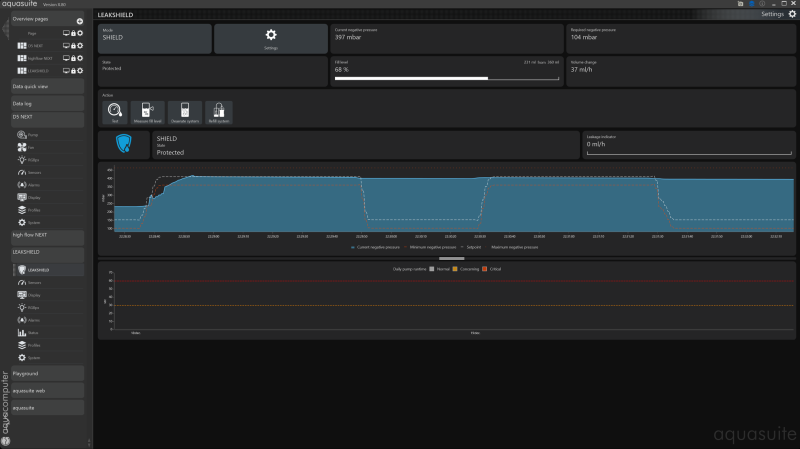Open the LEAKSHIELD Profiles page
Image resolution: width=800 pixels, height=449 pixels.
point(48,345)
